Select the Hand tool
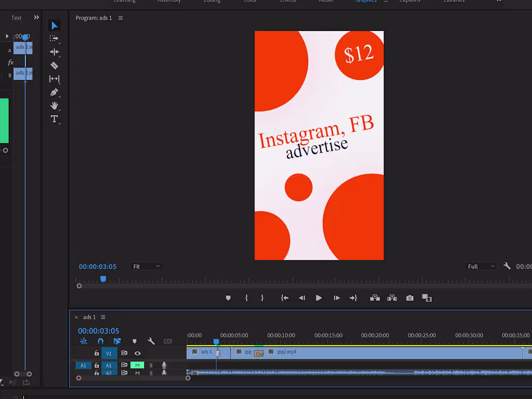 (x=55, y=106)
